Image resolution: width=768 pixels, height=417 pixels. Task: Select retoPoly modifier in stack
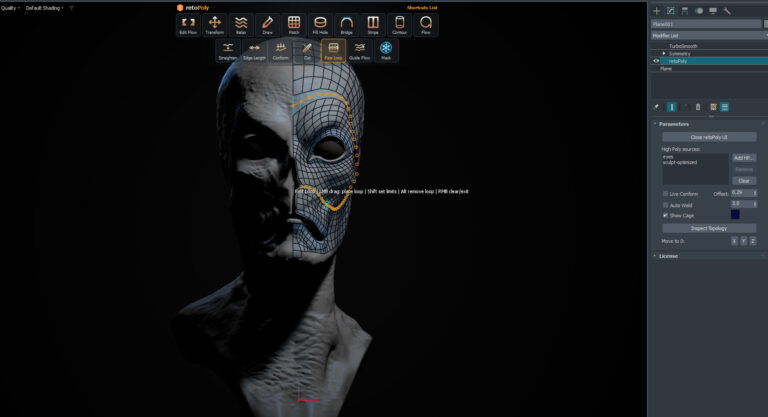point(714,61)
